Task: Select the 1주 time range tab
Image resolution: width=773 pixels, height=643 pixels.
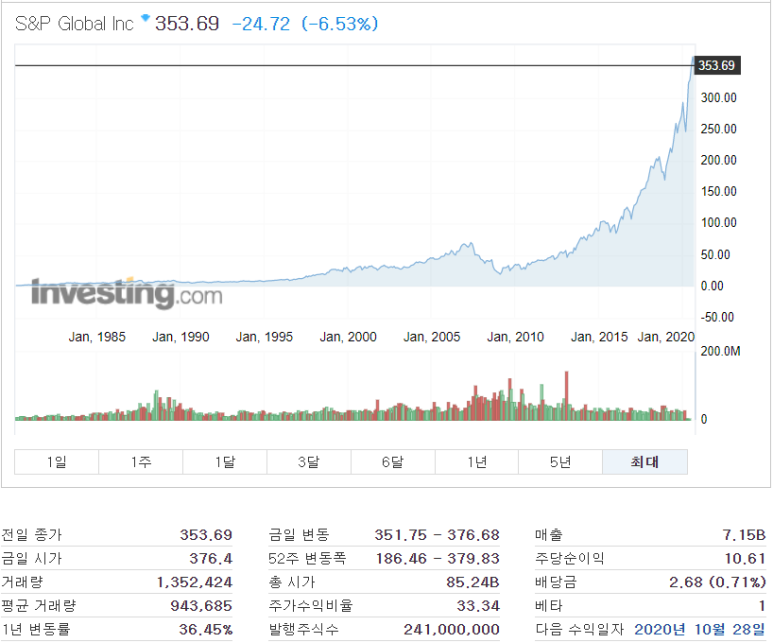Action: coord(141,462)
